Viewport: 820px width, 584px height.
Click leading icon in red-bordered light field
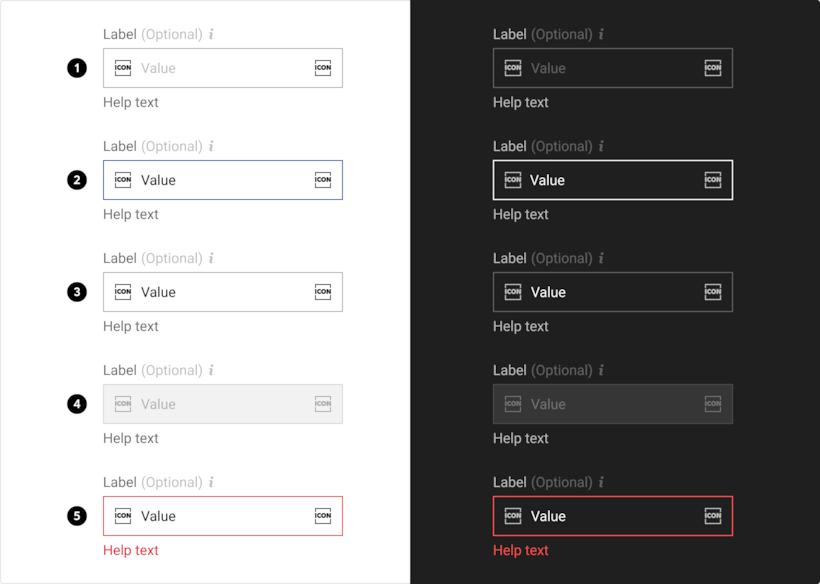point(123,516)
